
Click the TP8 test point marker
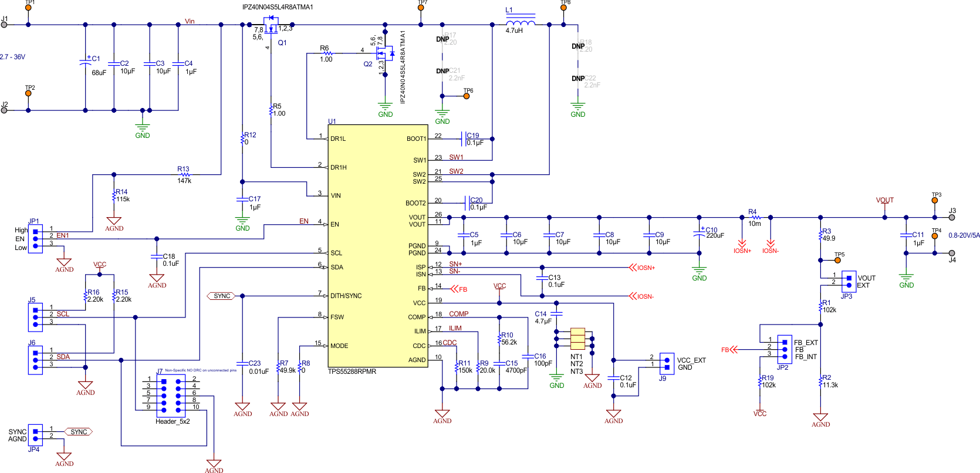pos(563,8)
